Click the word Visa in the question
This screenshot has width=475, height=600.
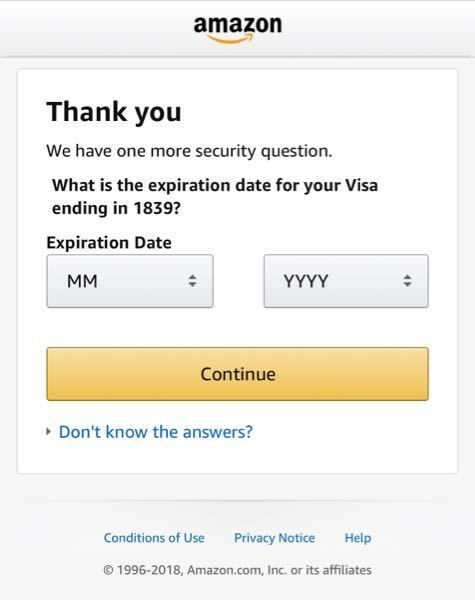361,185
